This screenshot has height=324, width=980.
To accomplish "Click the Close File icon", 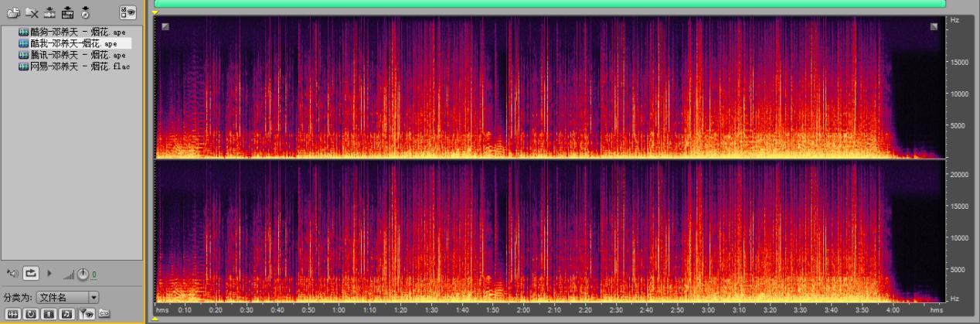I will (x=32, y=12).
